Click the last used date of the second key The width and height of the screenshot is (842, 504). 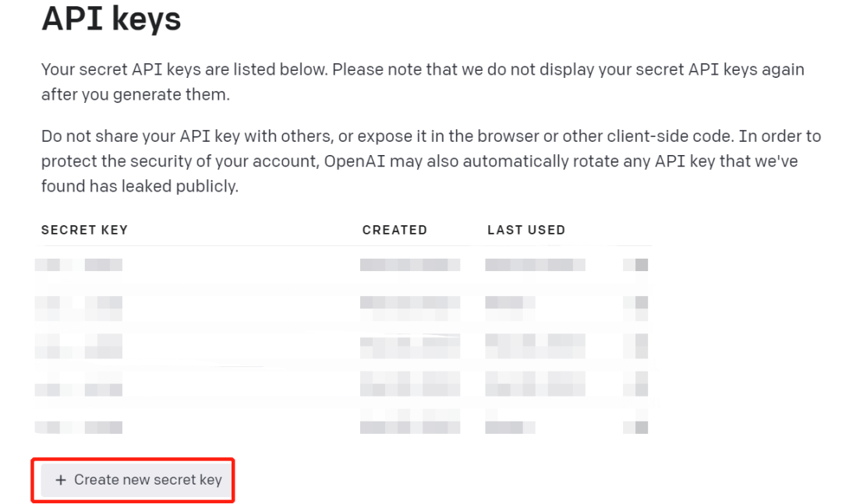click(510, 308)
